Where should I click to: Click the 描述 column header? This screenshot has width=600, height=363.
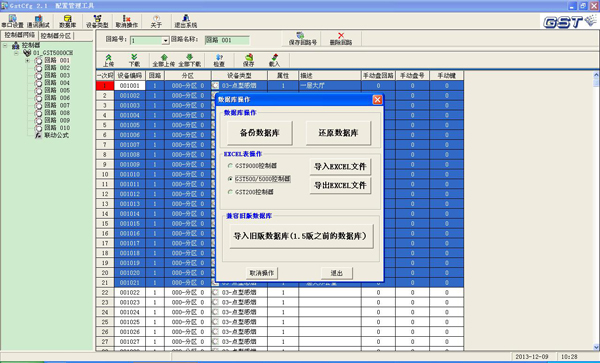tap(330, 76)
